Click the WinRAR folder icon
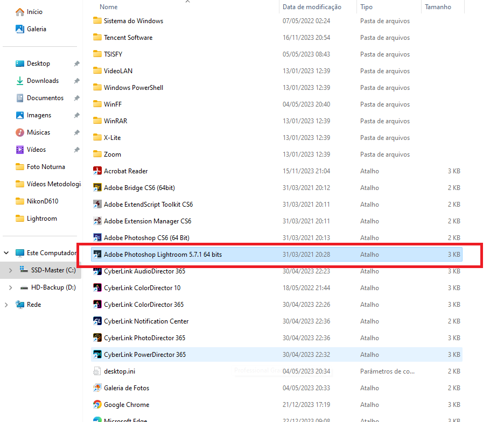The height and width of the screenshot is (422, 504). tap(97, 121)
